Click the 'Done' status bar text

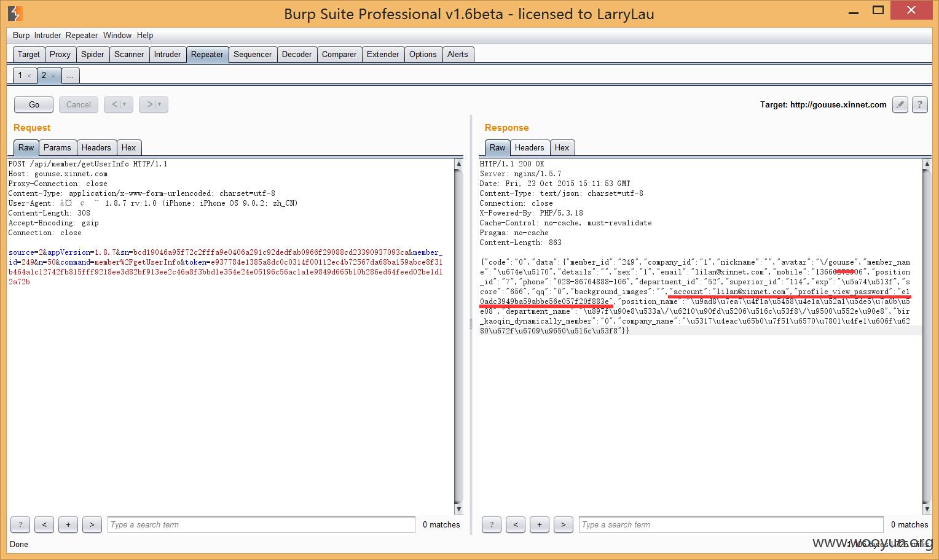[x=19, y=544]
